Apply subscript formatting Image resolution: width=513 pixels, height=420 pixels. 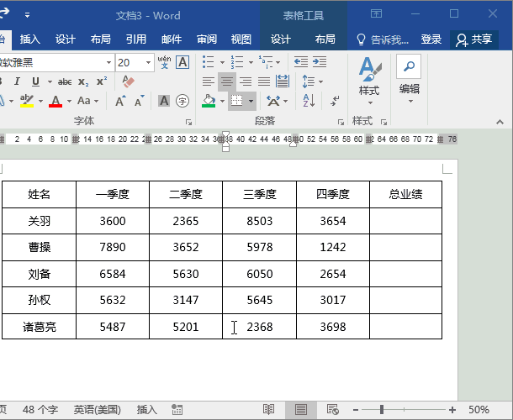click(83, 81)
